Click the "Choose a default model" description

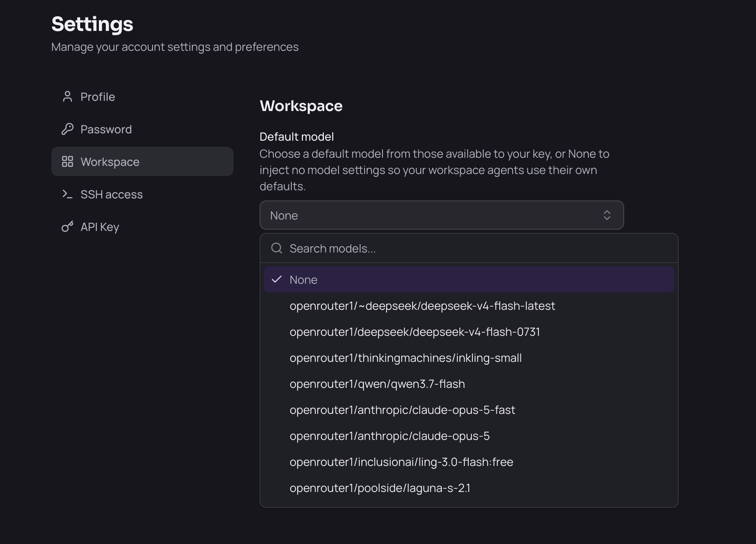coord(435,170)
